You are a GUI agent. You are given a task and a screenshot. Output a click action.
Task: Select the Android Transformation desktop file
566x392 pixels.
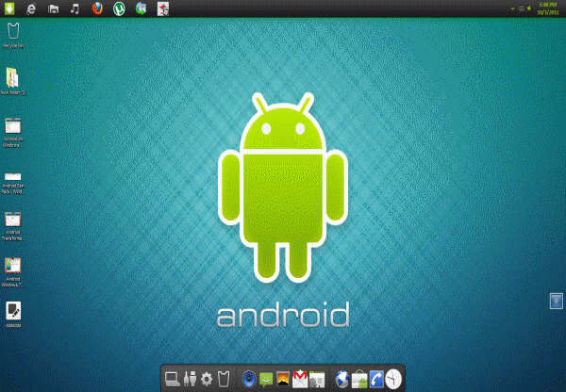(13, 226)
